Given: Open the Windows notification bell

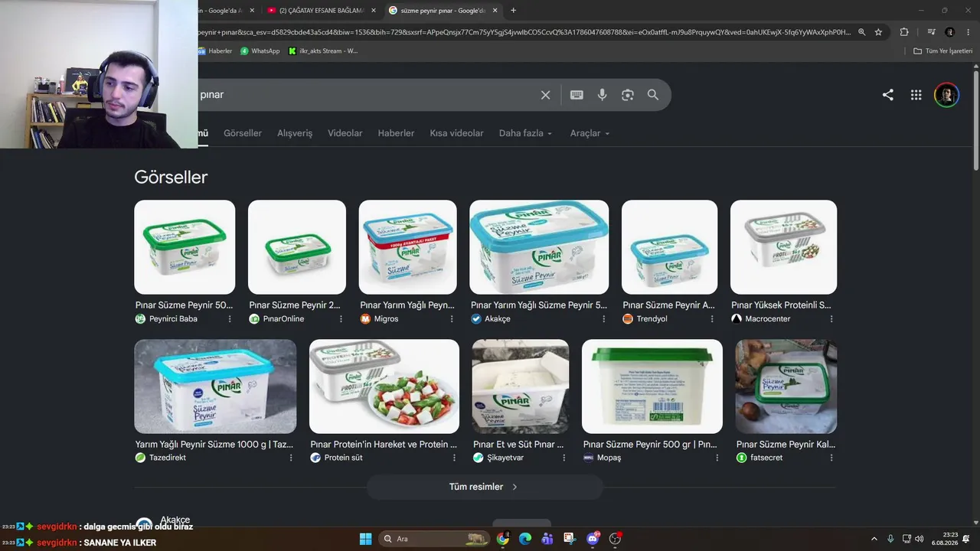Looking at the screenshot, I should (x=967, y=539).
